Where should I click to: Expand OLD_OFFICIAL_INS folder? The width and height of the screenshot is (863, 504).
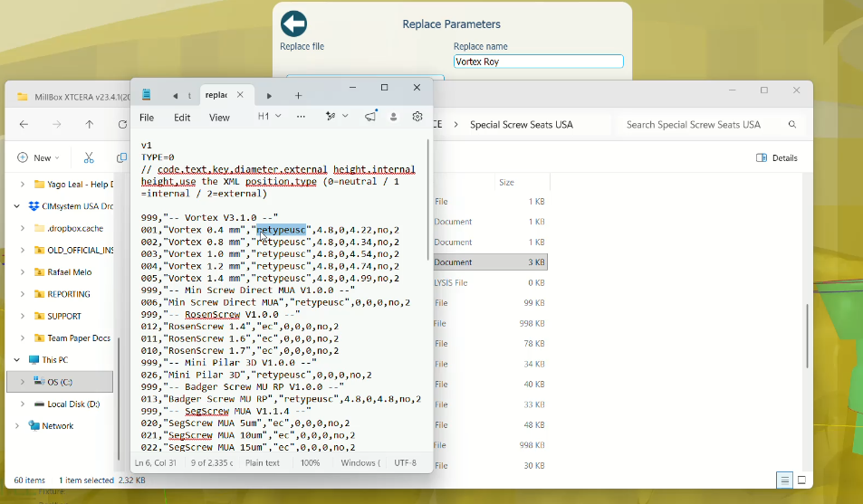23,250
